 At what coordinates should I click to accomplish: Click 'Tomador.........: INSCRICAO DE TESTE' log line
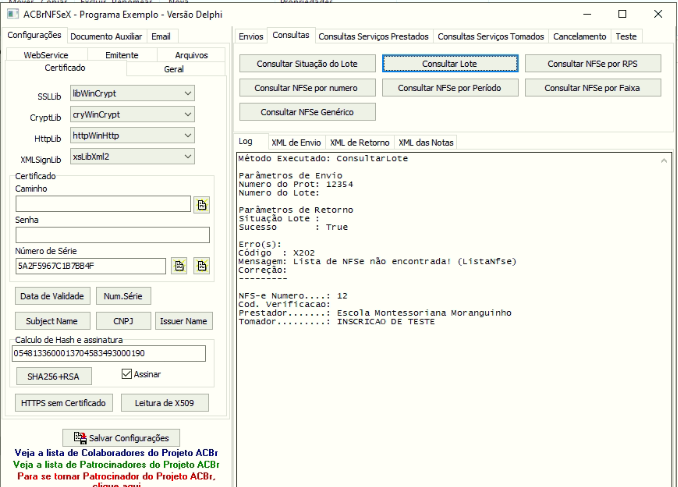coord(336,321)
